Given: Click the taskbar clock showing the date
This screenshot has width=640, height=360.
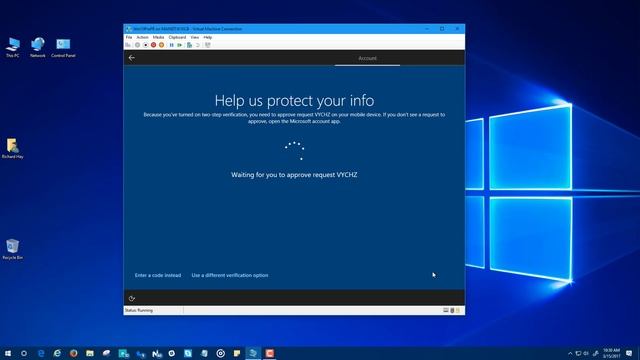Looking at the screenshot, I should (x=611, y=353).
